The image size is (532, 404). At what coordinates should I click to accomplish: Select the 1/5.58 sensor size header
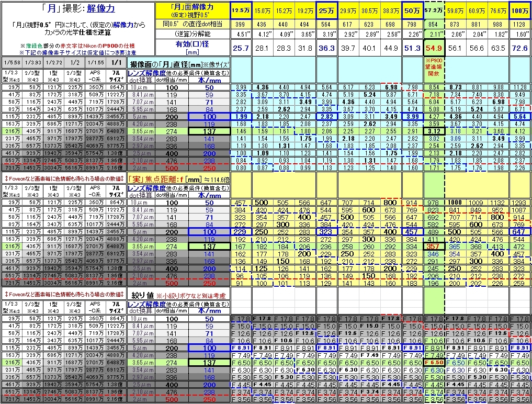12,62
